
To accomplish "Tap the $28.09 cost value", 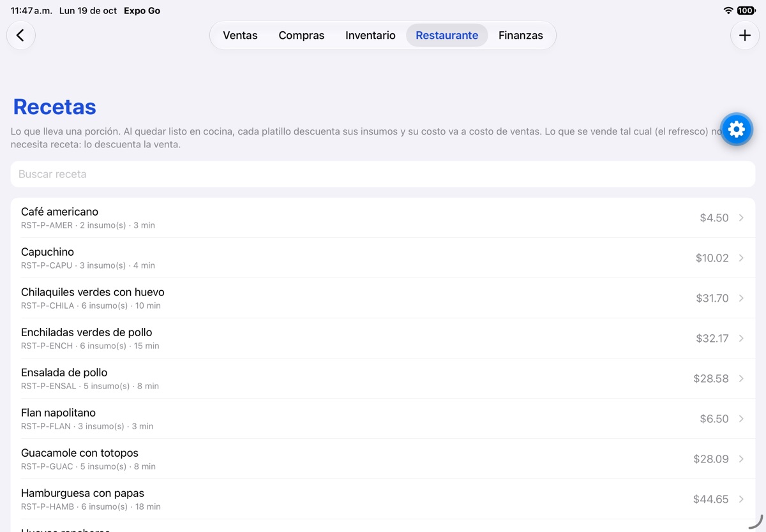I will click(711, 459).
